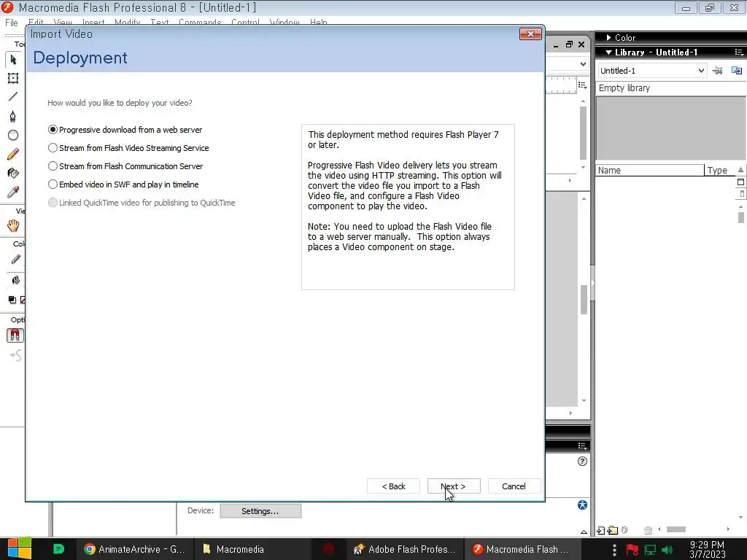This screenshot has height=560, width=747.
Task: Select the Eyedropper tool
Action: click(x=13, y=192)
